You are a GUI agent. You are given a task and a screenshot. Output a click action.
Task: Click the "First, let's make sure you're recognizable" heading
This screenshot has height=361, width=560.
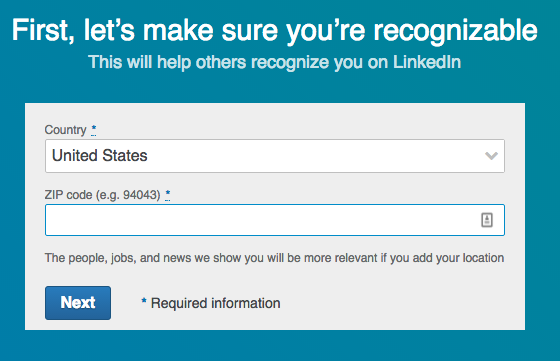point(275,31)
